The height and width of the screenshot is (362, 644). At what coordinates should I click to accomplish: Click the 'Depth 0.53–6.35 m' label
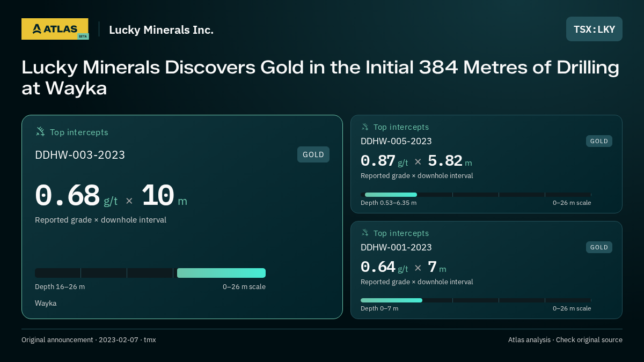pyautogui.click(x=389, y=203)
